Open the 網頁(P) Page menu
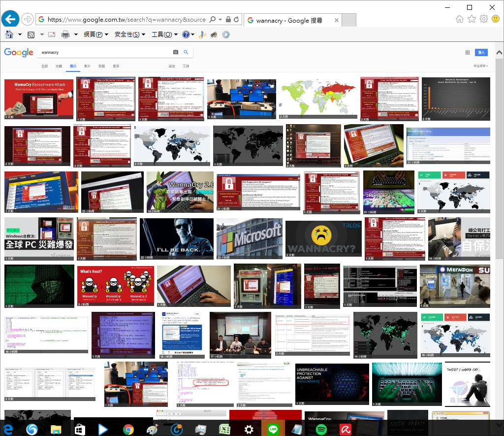The width and height of the screenshot is (504, 436). 96,34
